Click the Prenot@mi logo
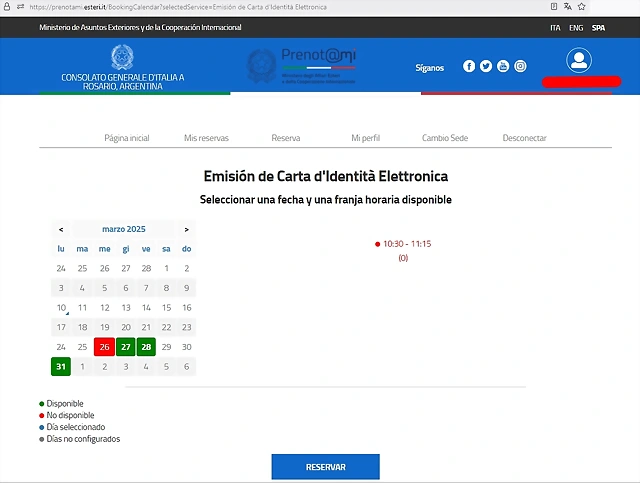Viewport: 640px width, 483px height. pos(302,66)
